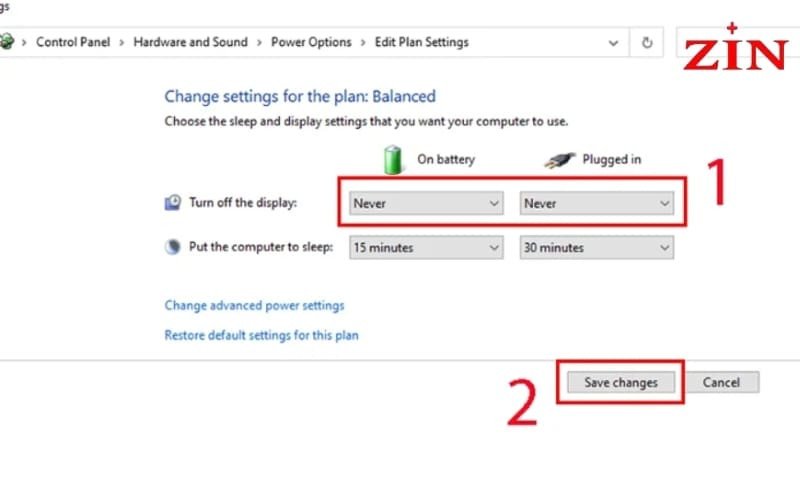Refresh the address bar location
800x500 pixels.
pyautogui.click(x=647, y=42)
